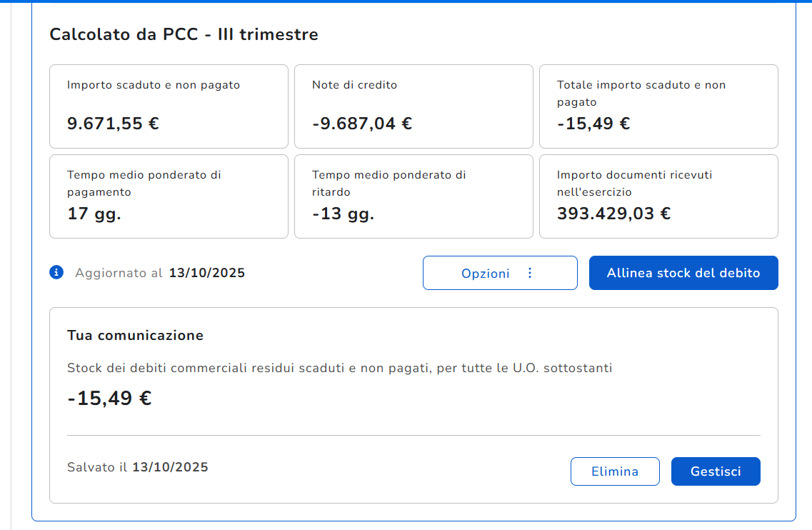Click the Elimina button
The image size is (812, 530).
pos(614,471)
